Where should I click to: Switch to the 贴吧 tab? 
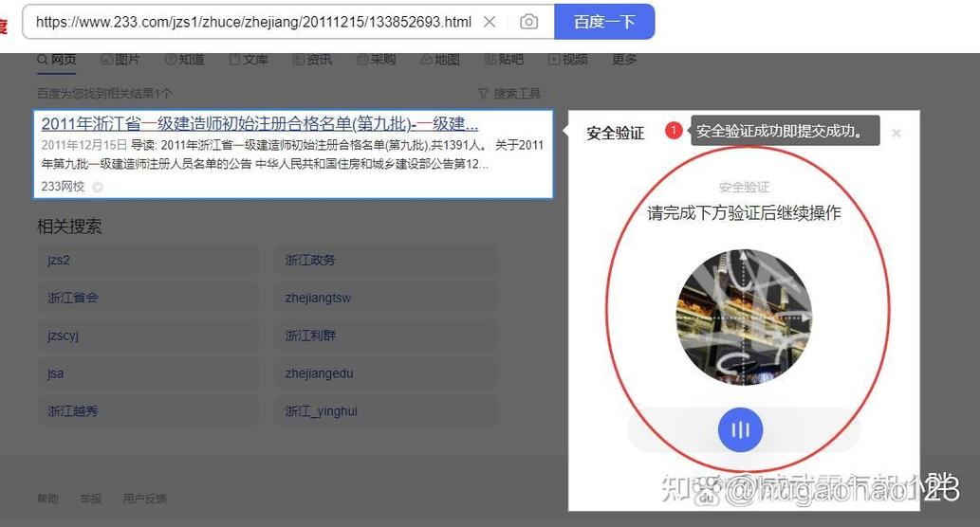(504, 60)
